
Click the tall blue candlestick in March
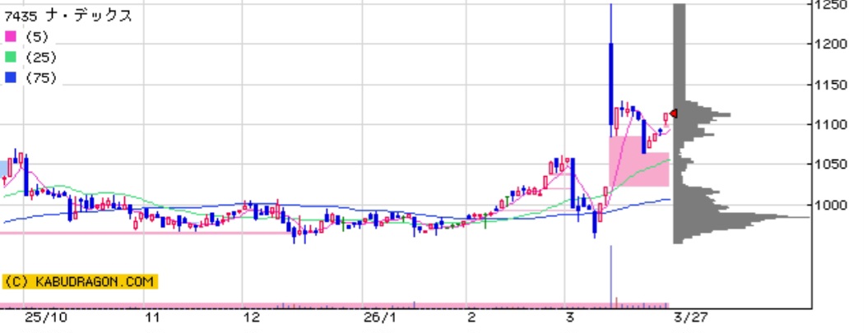[611, 82]
